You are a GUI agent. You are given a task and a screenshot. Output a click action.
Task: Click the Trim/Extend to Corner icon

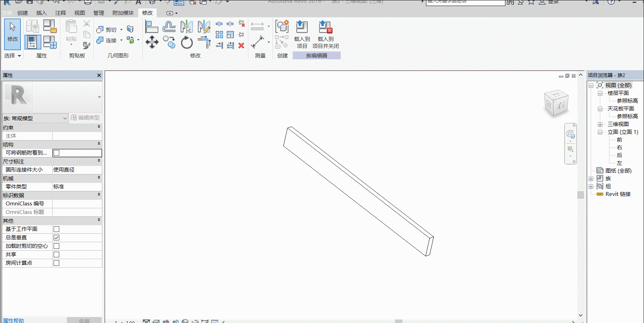coord(204,42)
